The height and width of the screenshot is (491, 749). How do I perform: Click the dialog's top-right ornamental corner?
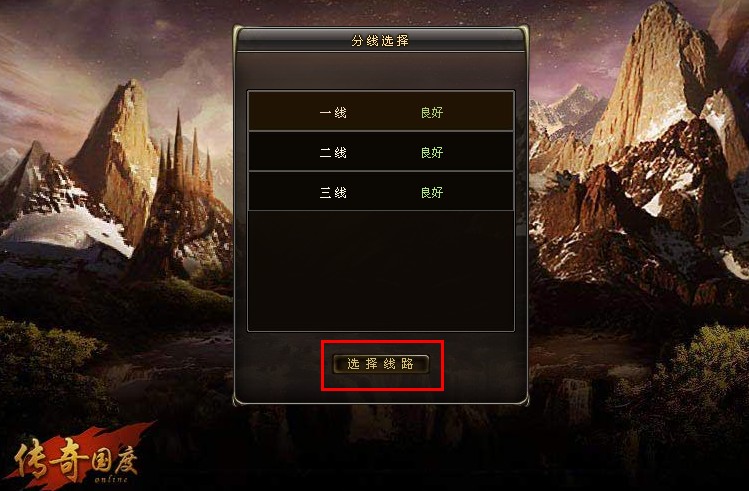524,33
